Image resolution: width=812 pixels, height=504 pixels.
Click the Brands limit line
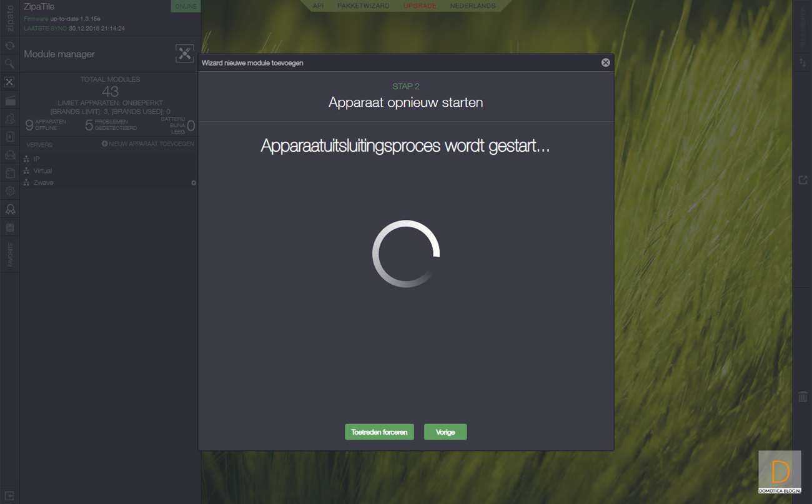point(111,111)
